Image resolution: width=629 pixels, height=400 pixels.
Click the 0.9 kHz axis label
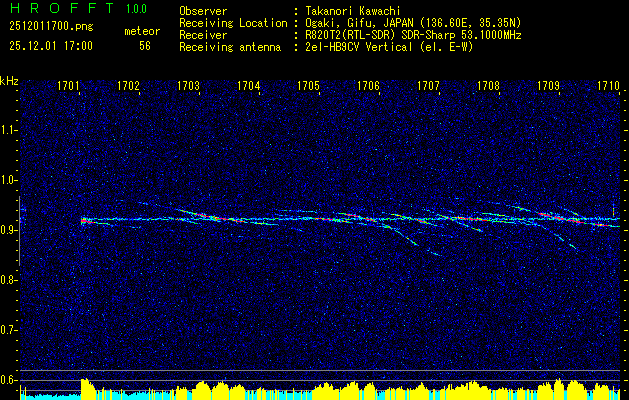(8, 230)
